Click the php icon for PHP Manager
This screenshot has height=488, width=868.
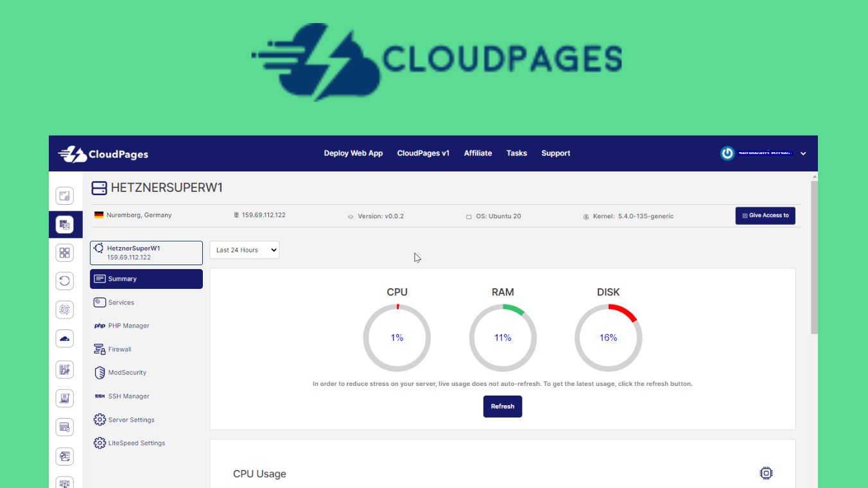(x=100, y=326)
